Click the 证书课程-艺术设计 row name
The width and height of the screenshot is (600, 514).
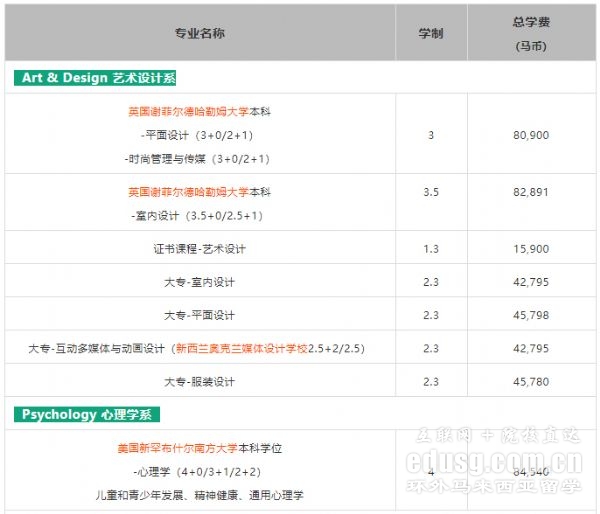pos(199,248)
